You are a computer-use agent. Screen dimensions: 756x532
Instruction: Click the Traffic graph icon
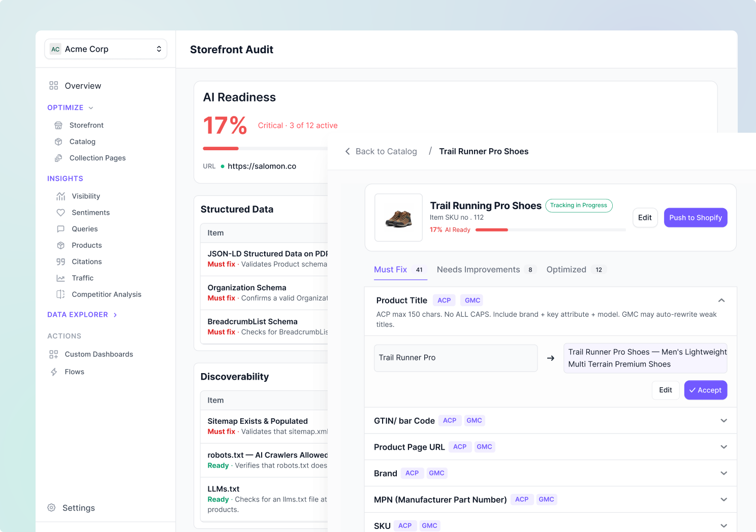60,278
